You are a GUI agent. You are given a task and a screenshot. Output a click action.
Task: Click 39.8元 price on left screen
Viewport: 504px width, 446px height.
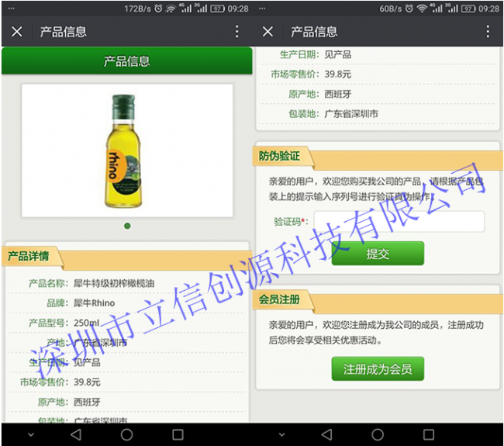pyautogui.click(x=87, y=382)
